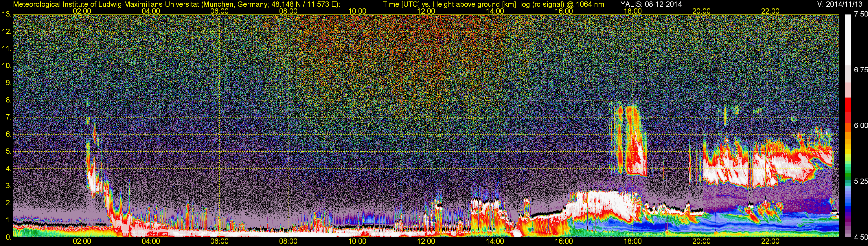Select the 14:00 tick on the top time axis
Viewport: 868px width, 246px height.
click(x=495, y=11)
